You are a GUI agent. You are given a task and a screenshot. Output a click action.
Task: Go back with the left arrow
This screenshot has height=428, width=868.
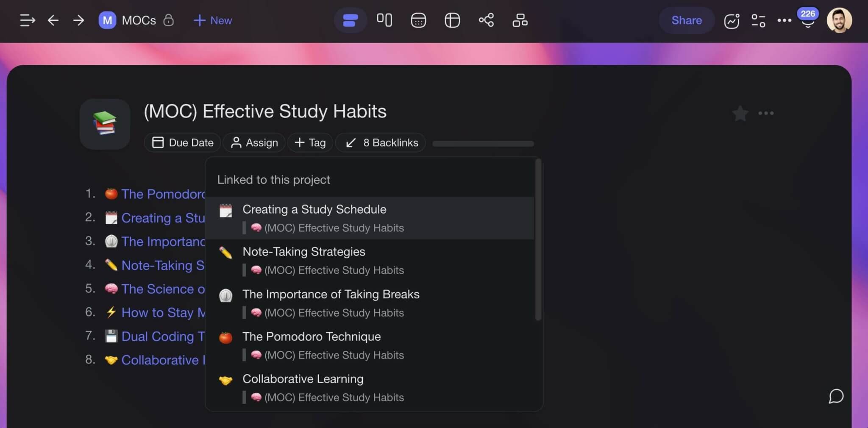53,20
